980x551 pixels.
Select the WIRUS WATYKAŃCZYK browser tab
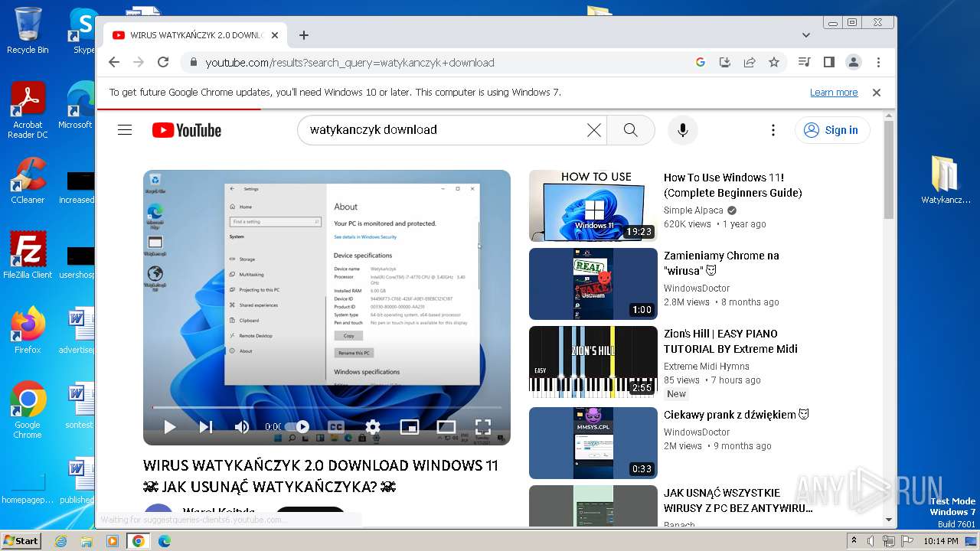195,35
